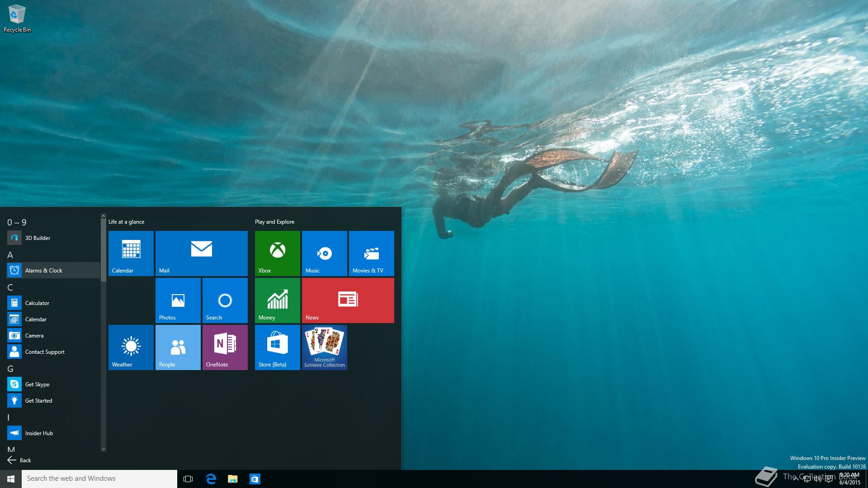This screenshot has width=868, height=488.
Task: Open Task View from the taskbar
Action: 188,479
